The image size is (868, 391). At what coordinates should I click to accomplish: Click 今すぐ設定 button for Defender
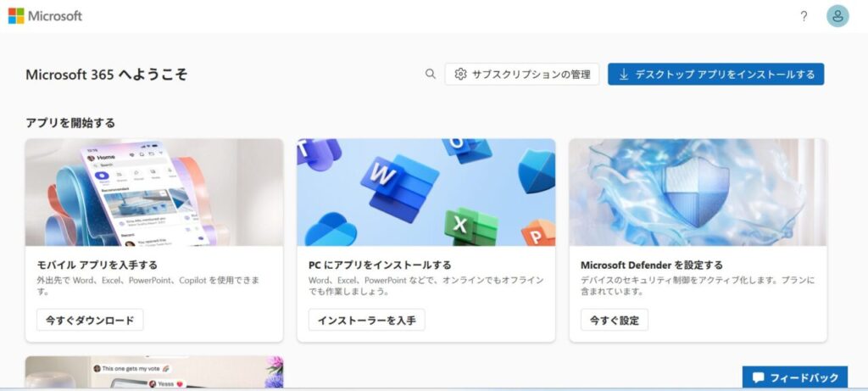pos(614,320)
